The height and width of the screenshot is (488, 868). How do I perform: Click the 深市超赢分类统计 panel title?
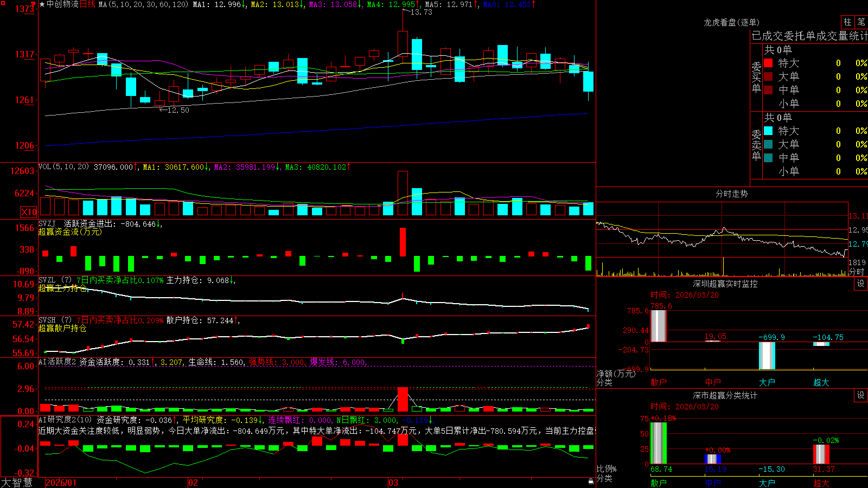click(x=725, y=395)
